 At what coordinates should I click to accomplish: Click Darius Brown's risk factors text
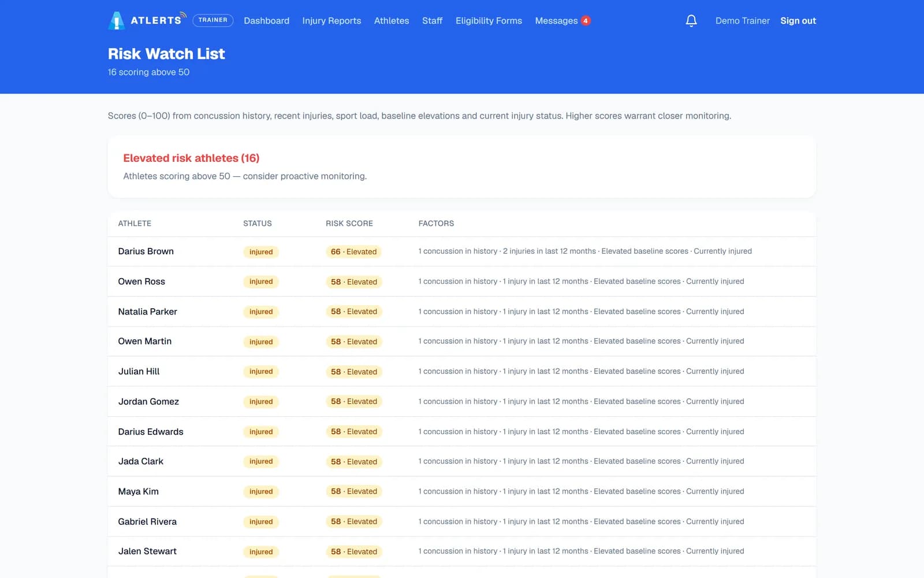(x=585, y=251)
